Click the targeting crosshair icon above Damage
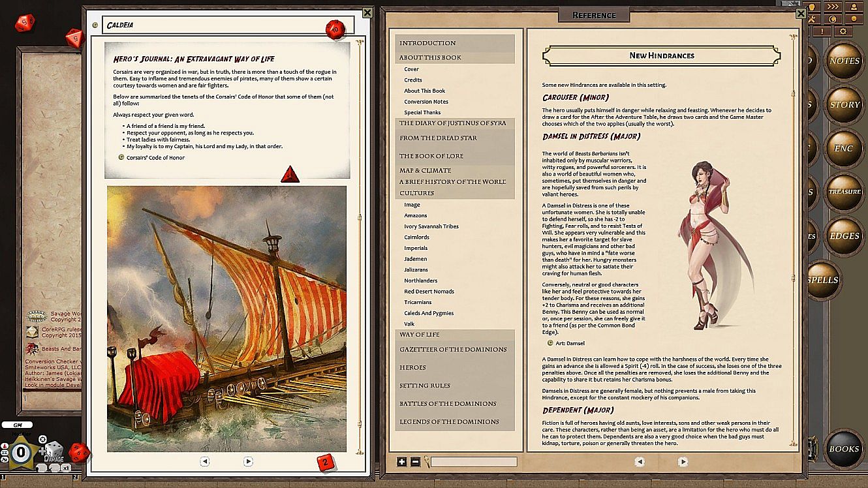The height and width of the screenshot is (488, 868). 43,439
